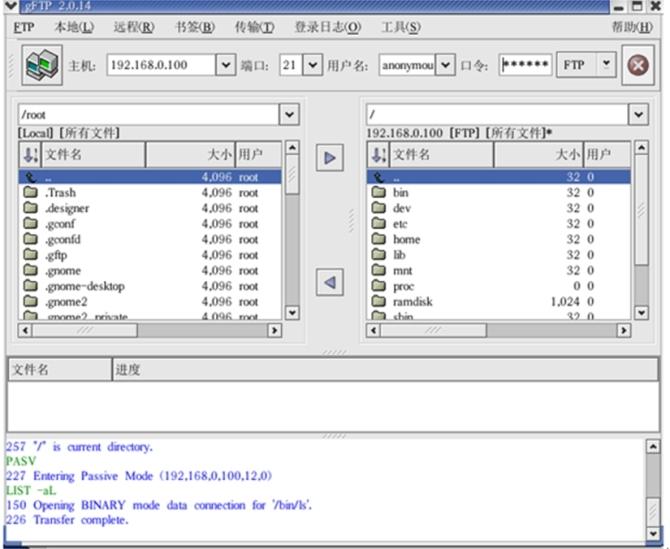
Task: Click the local sort order arrow icon
Action: tap(30, 155)
